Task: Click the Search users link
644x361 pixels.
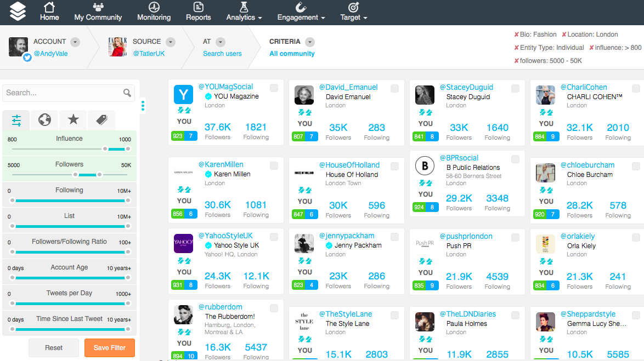Action: tap(222, 53)
